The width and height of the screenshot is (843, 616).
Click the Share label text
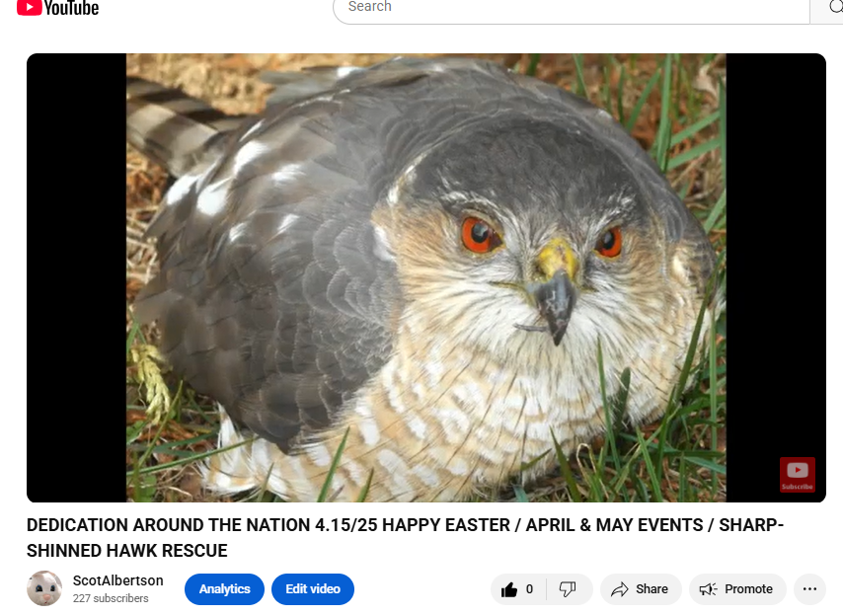(651, 589)
